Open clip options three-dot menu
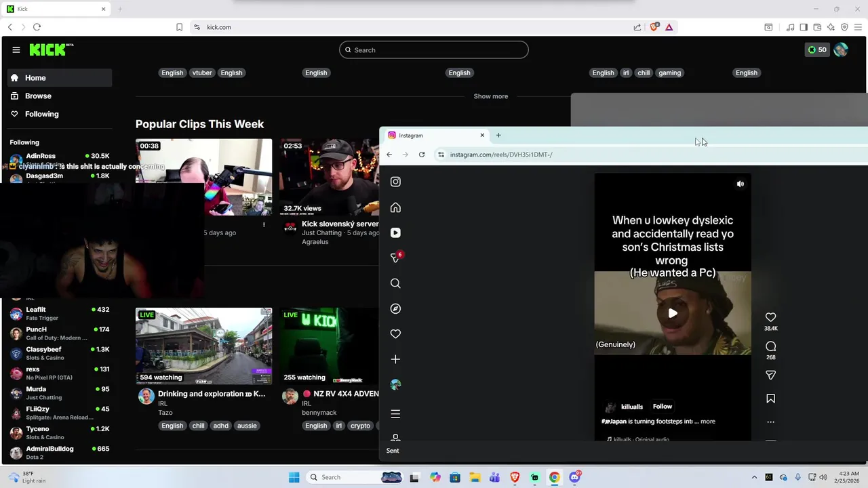Screen dimensions: 868x488 [x=264, y=224]
